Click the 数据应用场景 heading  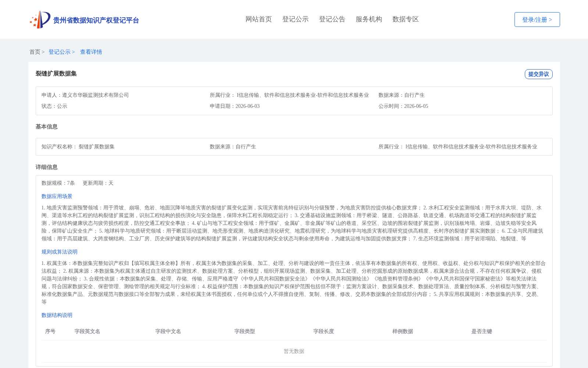(x=57, y=196)
